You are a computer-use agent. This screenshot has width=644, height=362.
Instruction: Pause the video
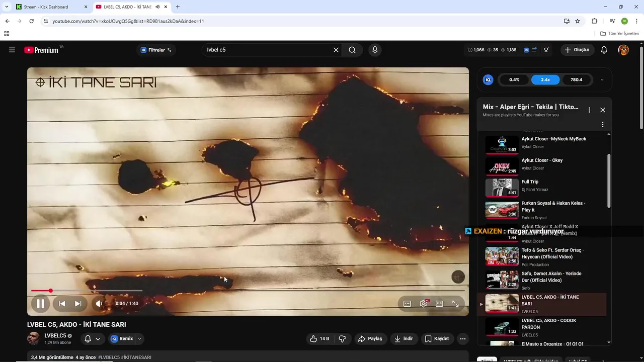tap(41, 304)
